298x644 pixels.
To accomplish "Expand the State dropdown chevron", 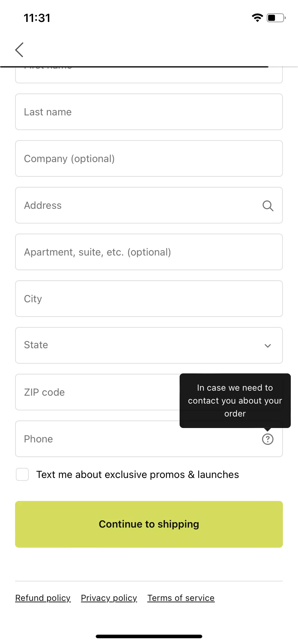I will (268, 346).
